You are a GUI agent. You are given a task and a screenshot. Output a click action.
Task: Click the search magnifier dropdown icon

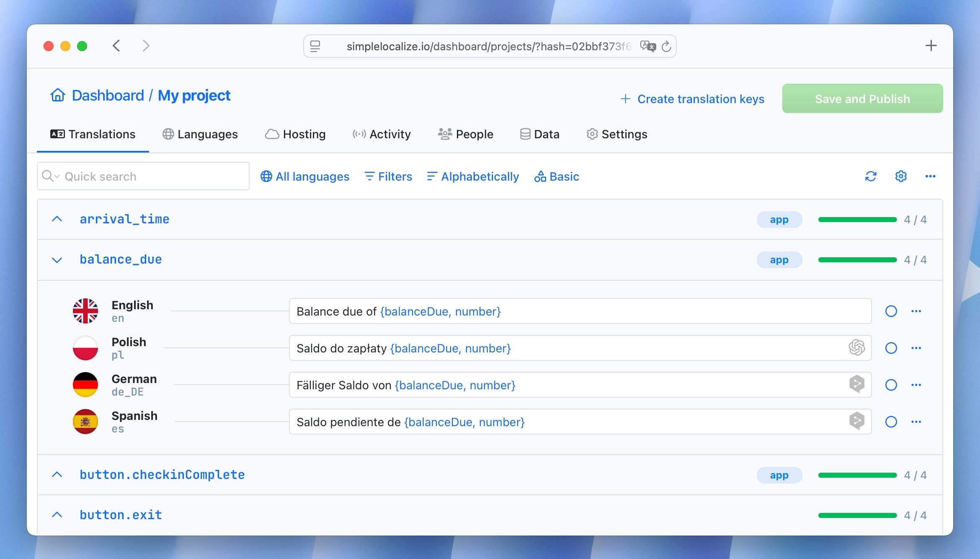click(51, 176)
